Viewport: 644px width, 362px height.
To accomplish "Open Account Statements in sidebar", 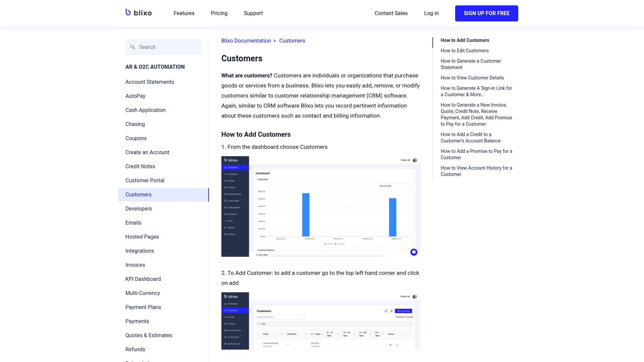I will pos(150,82).
